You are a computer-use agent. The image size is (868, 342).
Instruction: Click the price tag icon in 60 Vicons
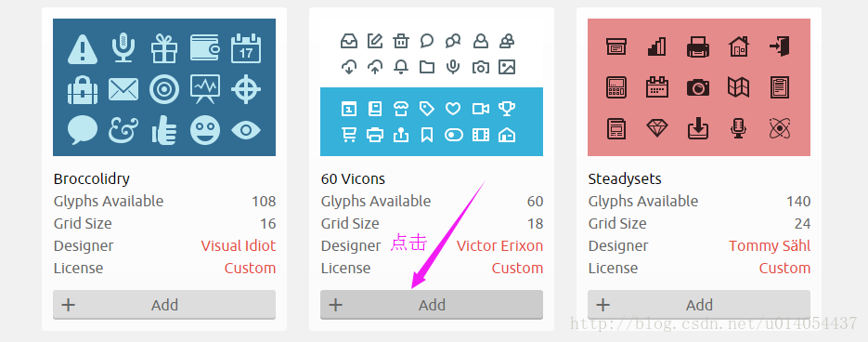click(x=427, y=108)
